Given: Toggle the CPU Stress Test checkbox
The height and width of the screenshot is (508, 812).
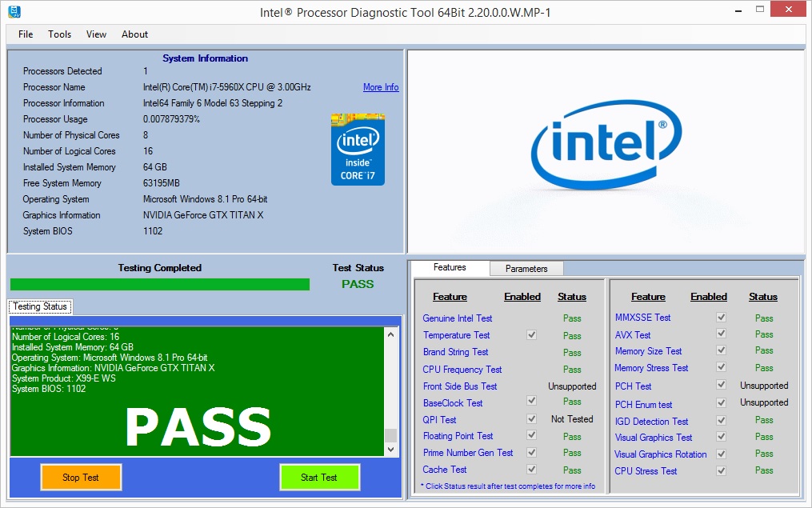Looking at the screenshot, I should click(721, 470).
